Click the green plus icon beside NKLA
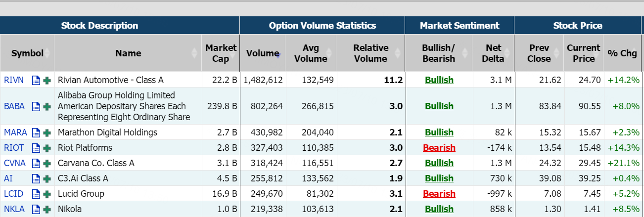This screenshot has height=217, width=644. 47,209
